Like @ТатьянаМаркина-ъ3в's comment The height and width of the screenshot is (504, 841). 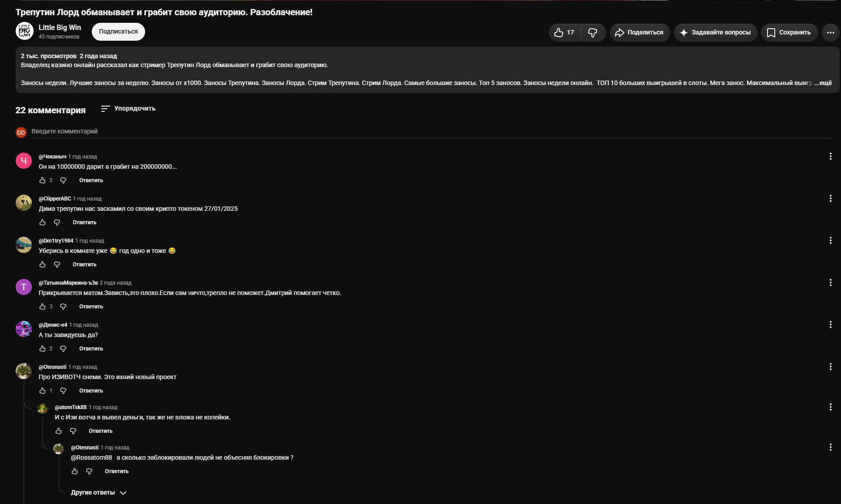coord(43,307)
